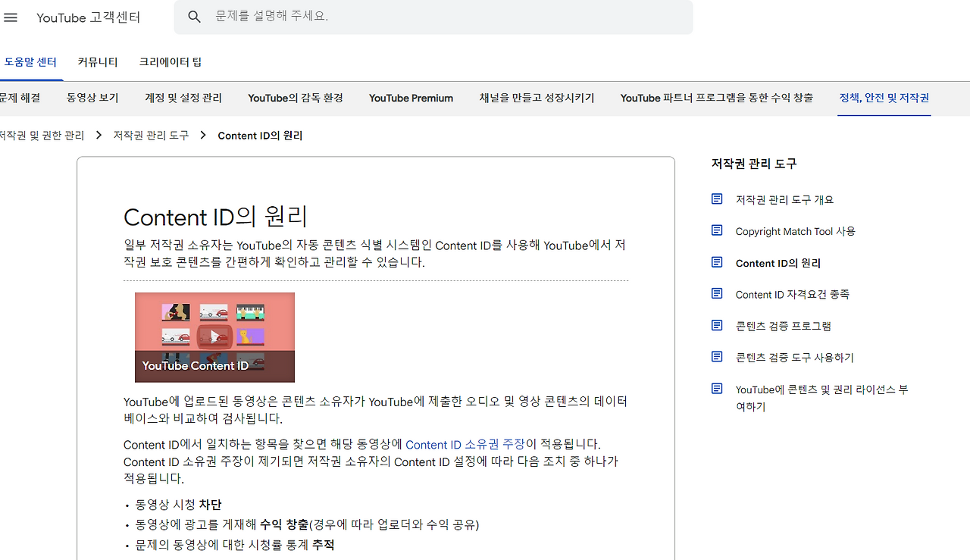Image resolution: width=970 pixels, height=560 pixels.
Task: Click inside the help search field
Action: pyautogui.click(x=379, y=17)
